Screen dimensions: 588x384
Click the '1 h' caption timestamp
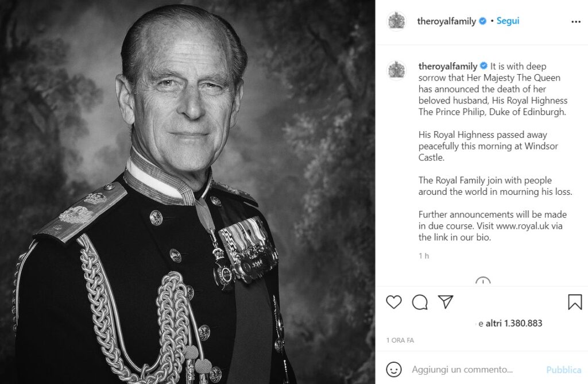tap(424, 256)
